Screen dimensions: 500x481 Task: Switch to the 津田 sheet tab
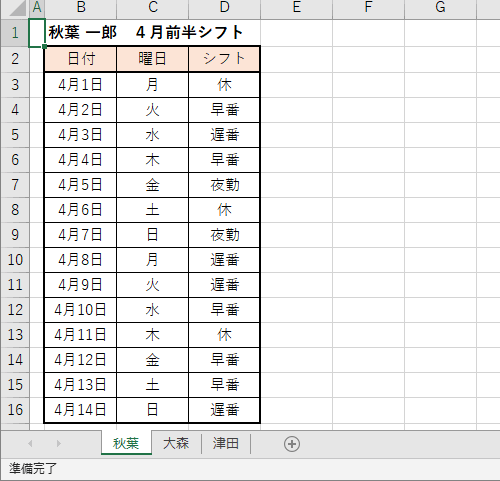click(226, 443)
